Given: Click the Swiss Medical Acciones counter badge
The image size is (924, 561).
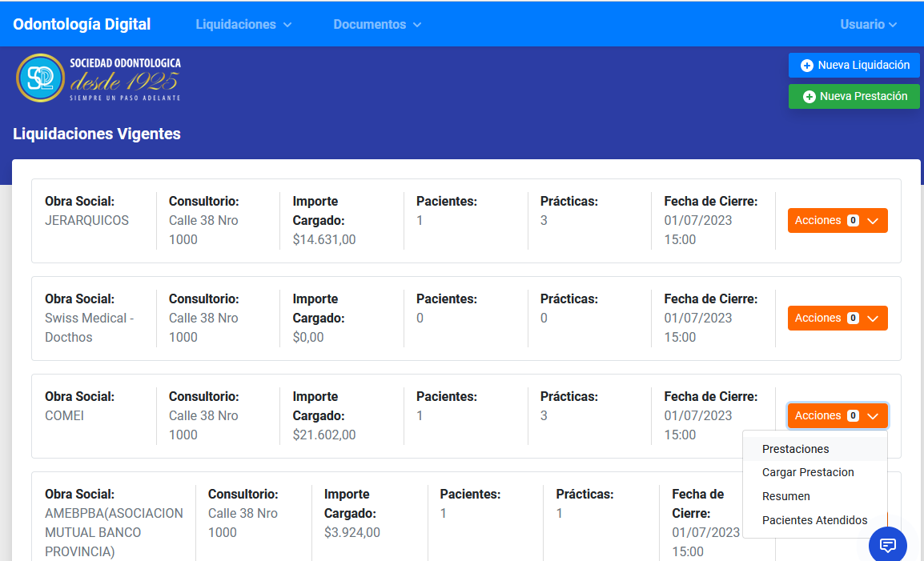Looking at the screenshot, I should (853, 319).
